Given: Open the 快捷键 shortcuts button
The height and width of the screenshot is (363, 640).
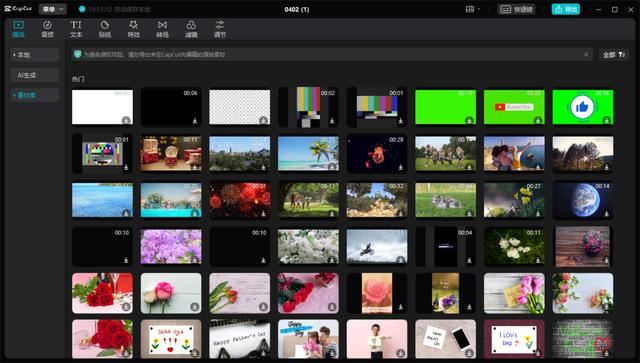Looking at the screenshot, I should tap(516, 9).
